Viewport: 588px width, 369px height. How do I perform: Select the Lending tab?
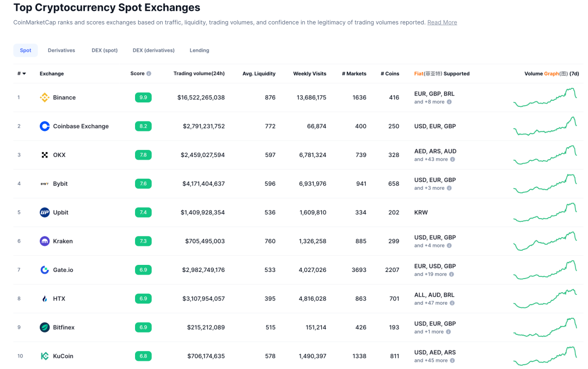pos(199,50)
